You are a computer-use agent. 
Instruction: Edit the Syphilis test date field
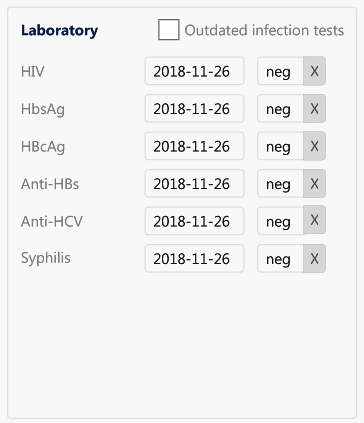[x=194, y=259]
